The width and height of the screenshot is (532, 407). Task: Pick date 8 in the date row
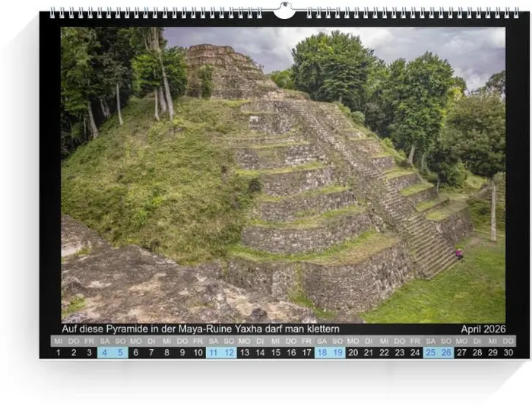click(166, 353)
